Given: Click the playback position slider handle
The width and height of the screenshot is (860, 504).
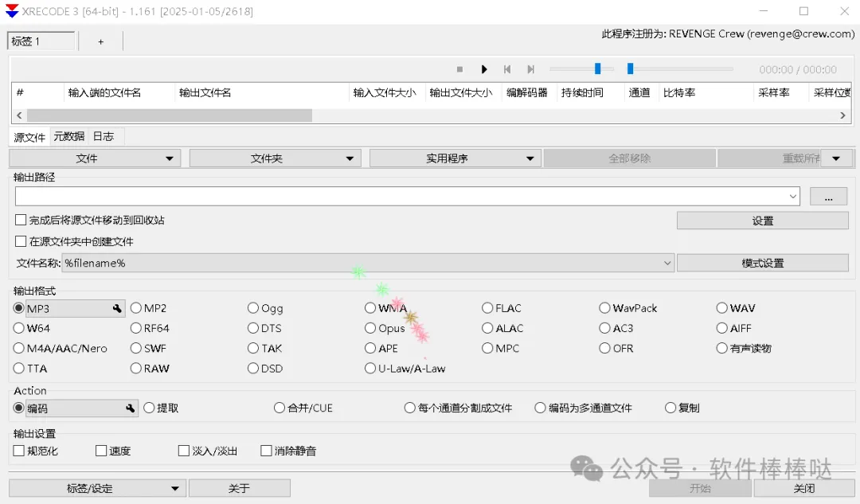Looking at the screenshot, I should [630, 68].
